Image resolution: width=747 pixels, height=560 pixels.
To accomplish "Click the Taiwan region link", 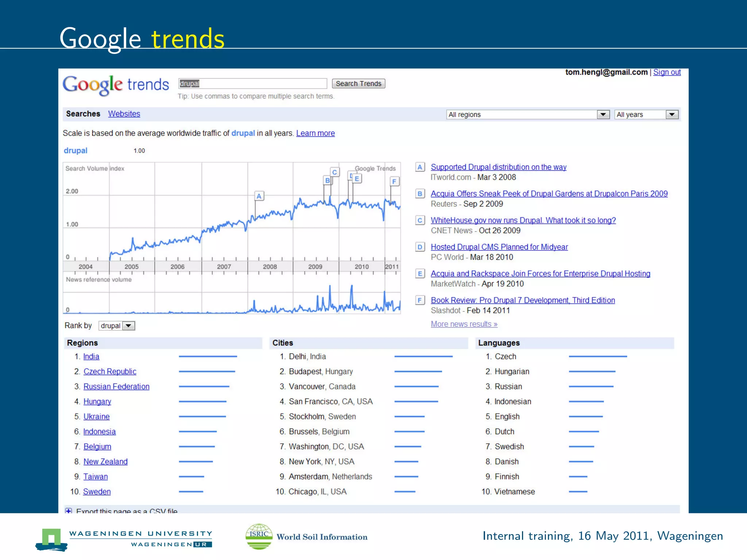I will (96, 477).
